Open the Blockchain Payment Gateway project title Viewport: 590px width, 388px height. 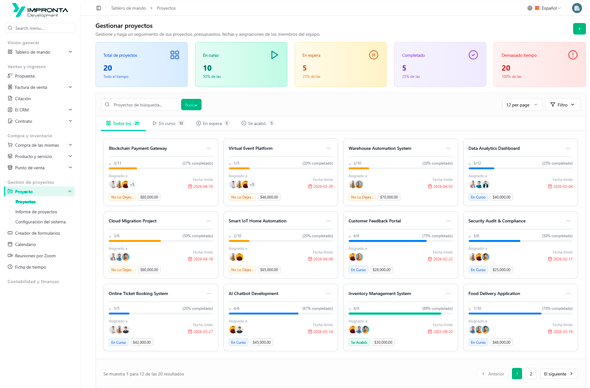coord(138,148)
